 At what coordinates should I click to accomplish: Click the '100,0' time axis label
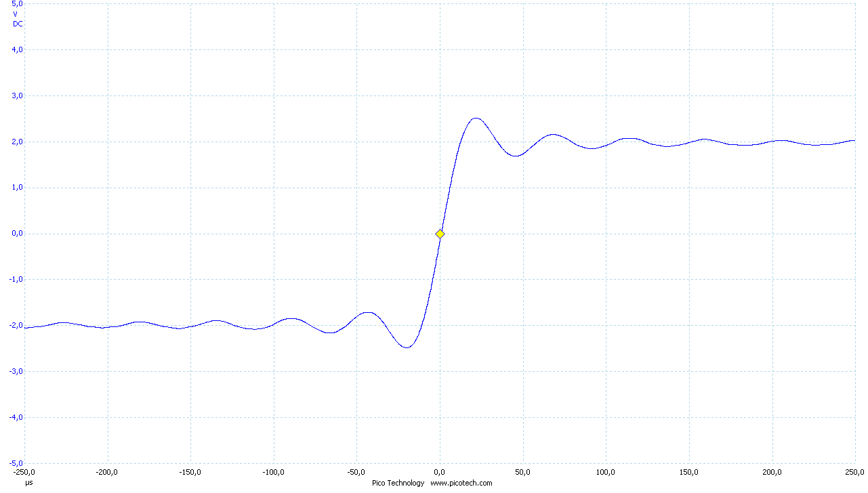tap(606, 472)
